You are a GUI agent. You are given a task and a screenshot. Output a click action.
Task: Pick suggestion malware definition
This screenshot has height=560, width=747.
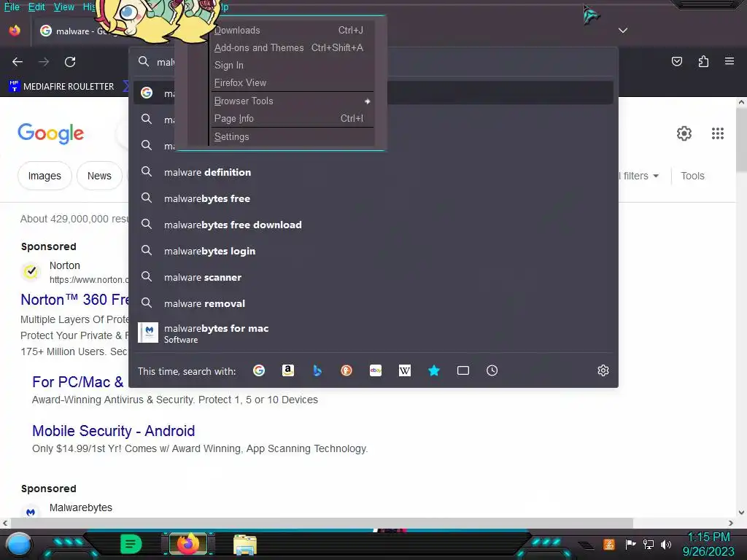coord(373,172)
